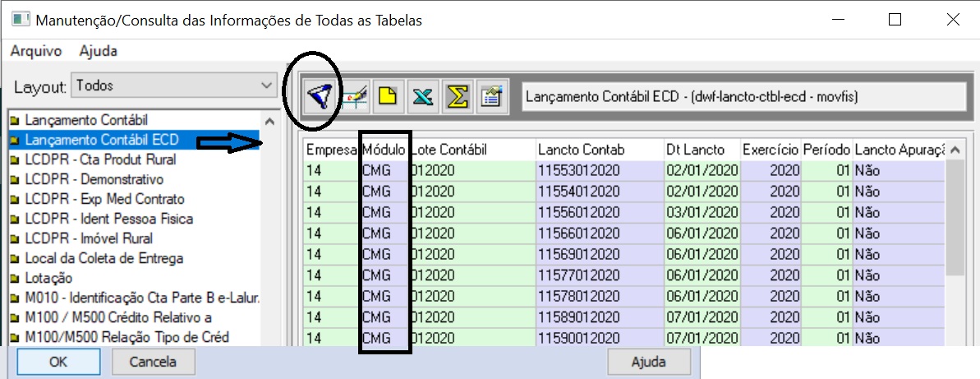Click cell with Lancto Contab 11566012020

(x=600, y=233)
